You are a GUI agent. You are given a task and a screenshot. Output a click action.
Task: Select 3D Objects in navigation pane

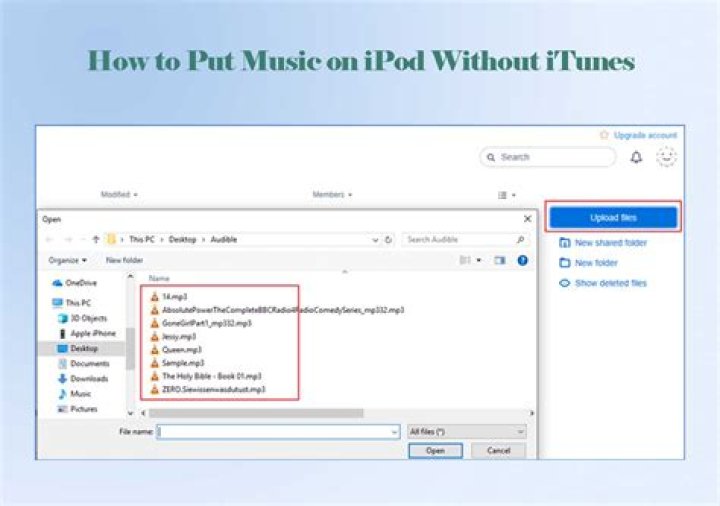click(83, 318)
